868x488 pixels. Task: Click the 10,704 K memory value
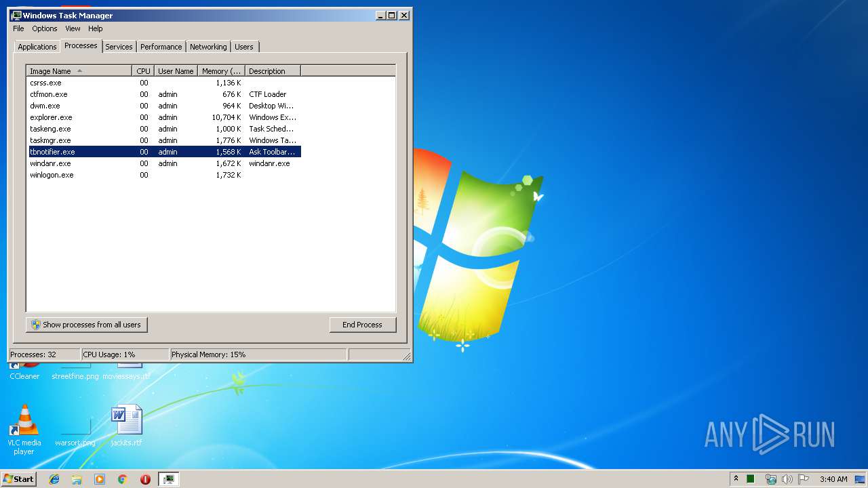(x=226, y=117)
